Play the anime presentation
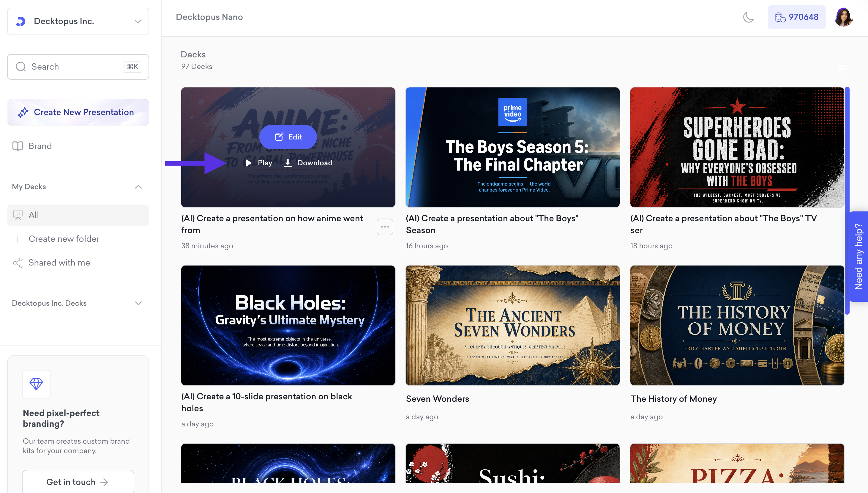The height and width of the screenshot is (493, 868). (259, 163)
